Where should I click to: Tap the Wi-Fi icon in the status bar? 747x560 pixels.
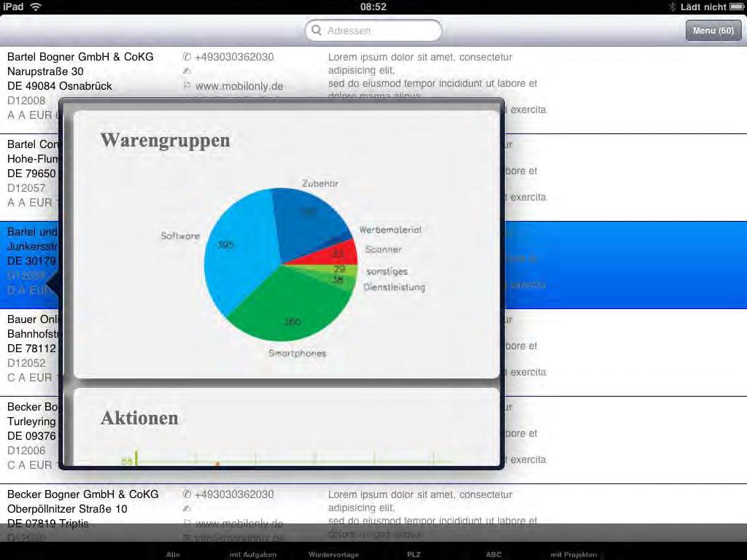point(36,7)
